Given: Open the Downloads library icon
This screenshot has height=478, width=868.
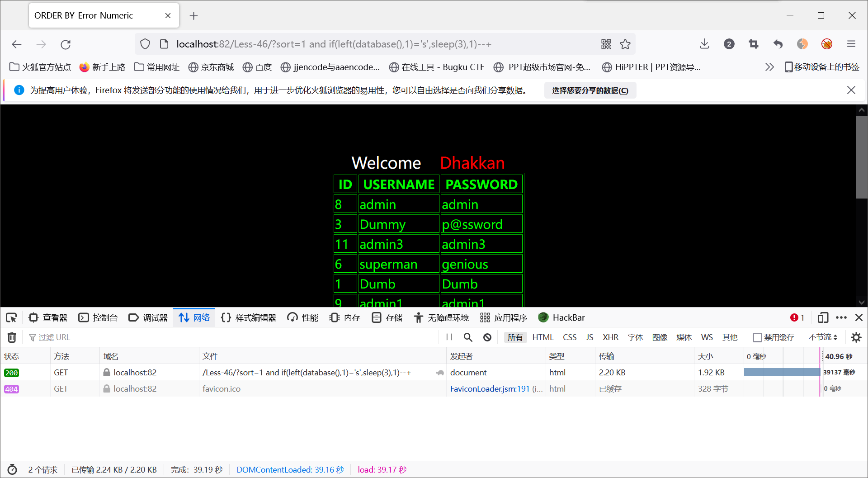Looking at the screenshot, I should point(704,44).
